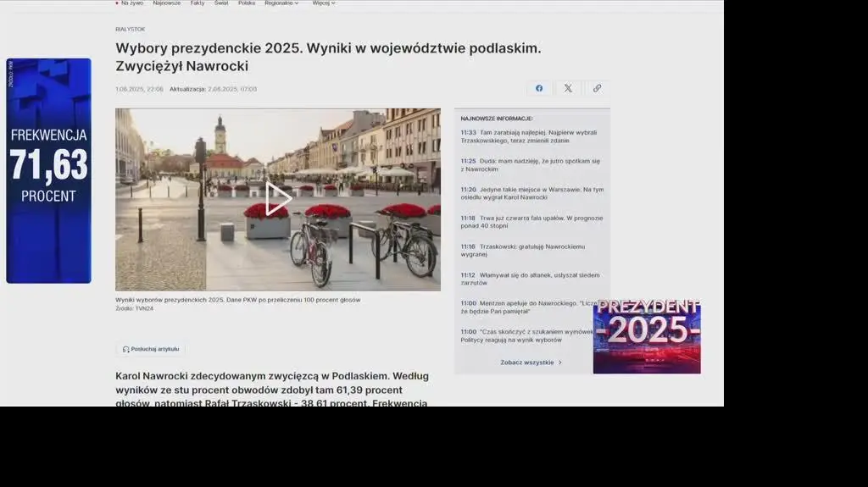Image resolution: width=868 pixels, height=487 pixels.
Task: Open 11:20 news Jedyne takie miejsce w Warszawie
Action: (x=531, y=193)
